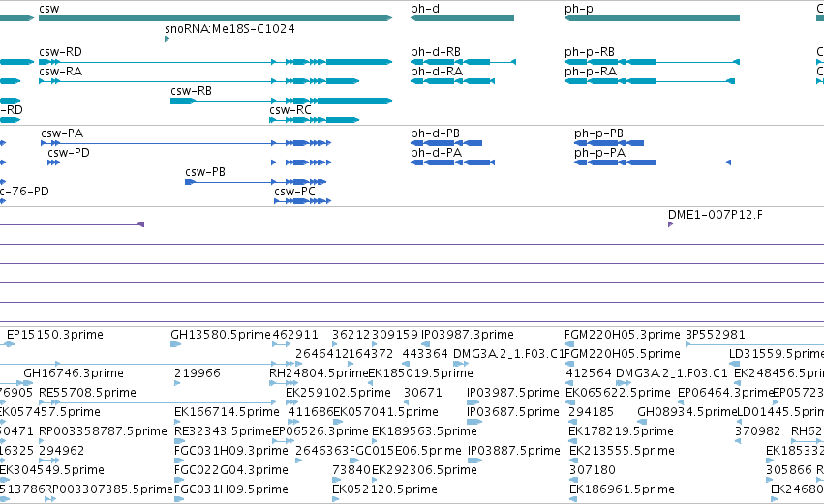This screenshot has width=824, height=504.
Task: Select the 294185 feature label
Action: coord(592,412)
